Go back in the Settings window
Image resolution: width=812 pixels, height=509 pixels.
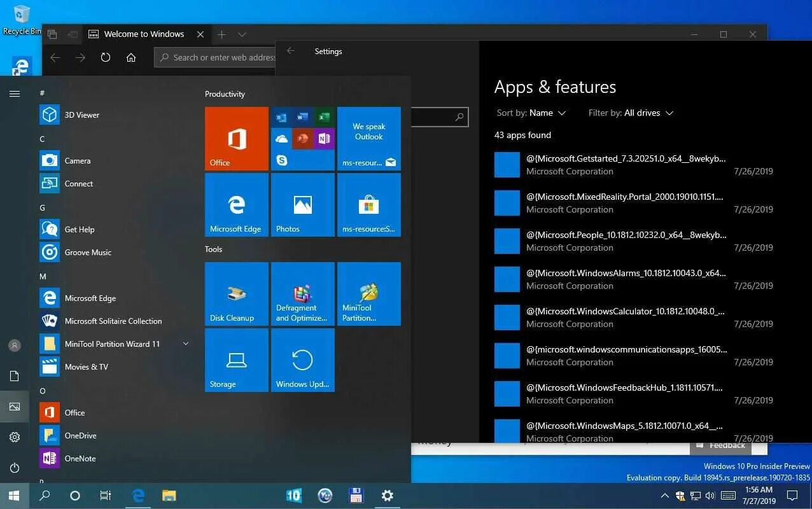(291, 52)
